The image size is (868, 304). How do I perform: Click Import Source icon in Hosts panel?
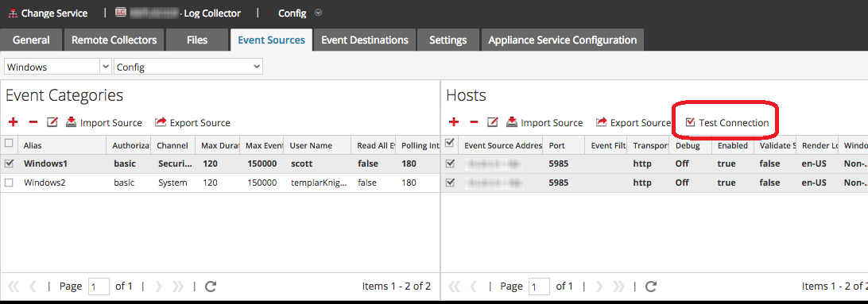point(512,122)
